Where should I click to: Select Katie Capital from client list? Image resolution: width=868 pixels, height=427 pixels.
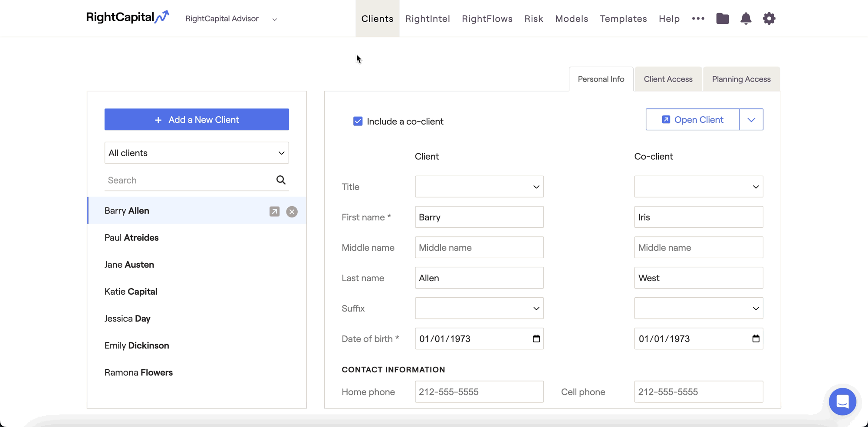point(131,292)
